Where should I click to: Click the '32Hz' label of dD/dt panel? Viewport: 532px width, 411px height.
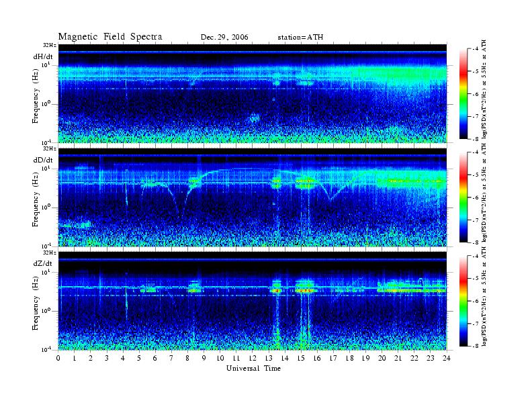50,149
